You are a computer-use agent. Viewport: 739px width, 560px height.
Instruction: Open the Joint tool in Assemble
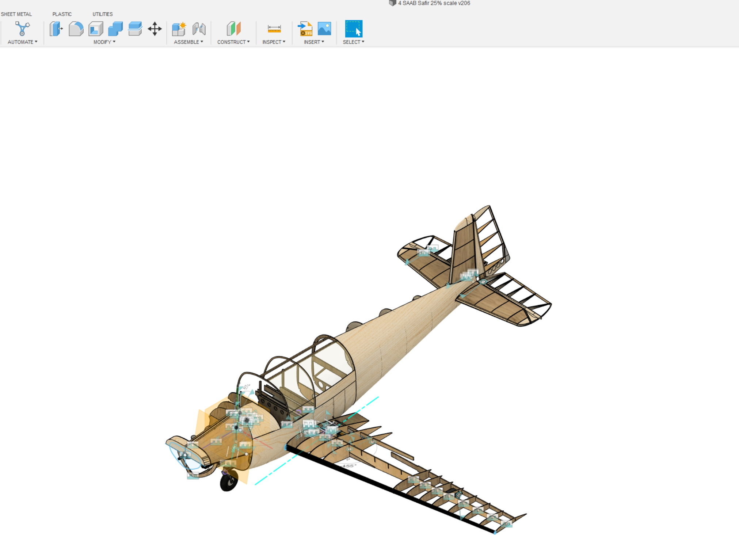pos(199,29)
